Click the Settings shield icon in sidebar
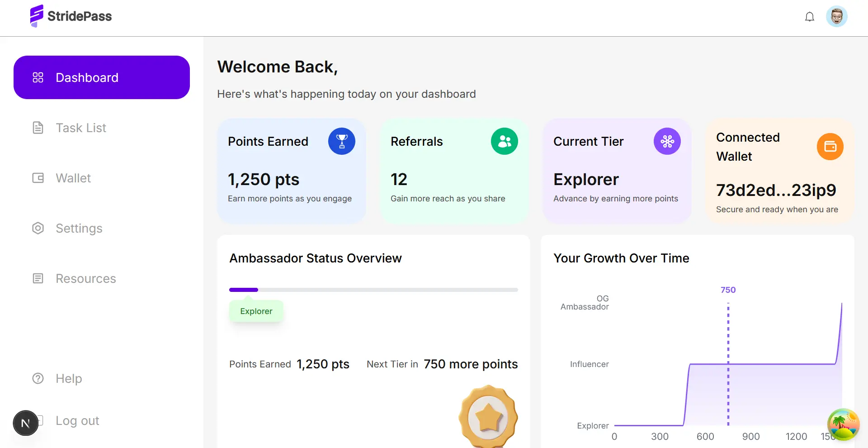This screenshot has width=868, height=448. pos(38,228)
